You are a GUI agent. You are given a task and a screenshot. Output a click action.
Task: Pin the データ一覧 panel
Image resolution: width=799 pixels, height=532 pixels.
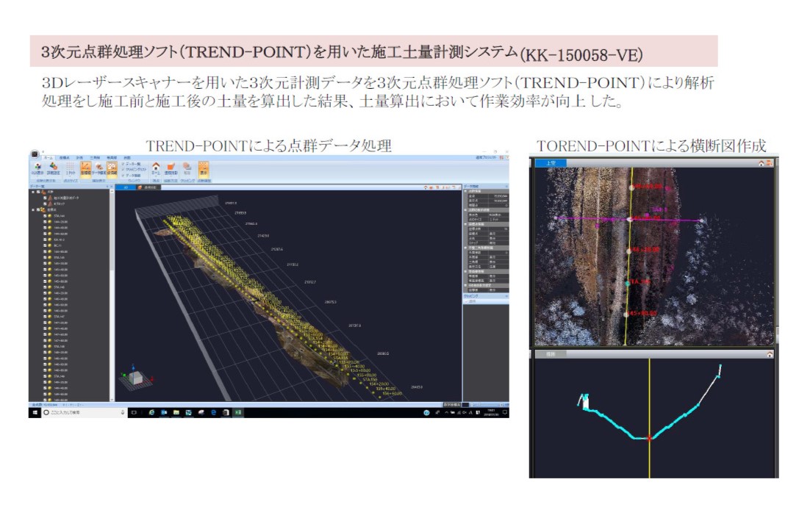click(x=106, y=187)
